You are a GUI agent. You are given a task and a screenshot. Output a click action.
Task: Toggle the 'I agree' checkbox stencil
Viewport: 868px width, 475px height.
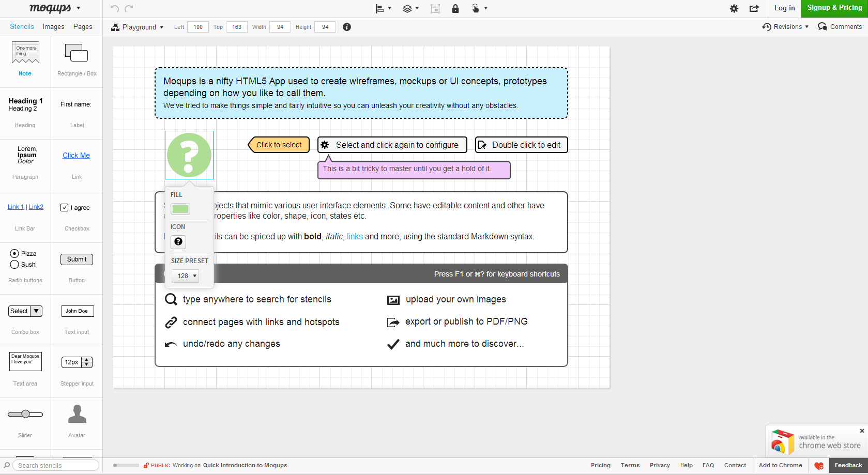tap(65, 208)
